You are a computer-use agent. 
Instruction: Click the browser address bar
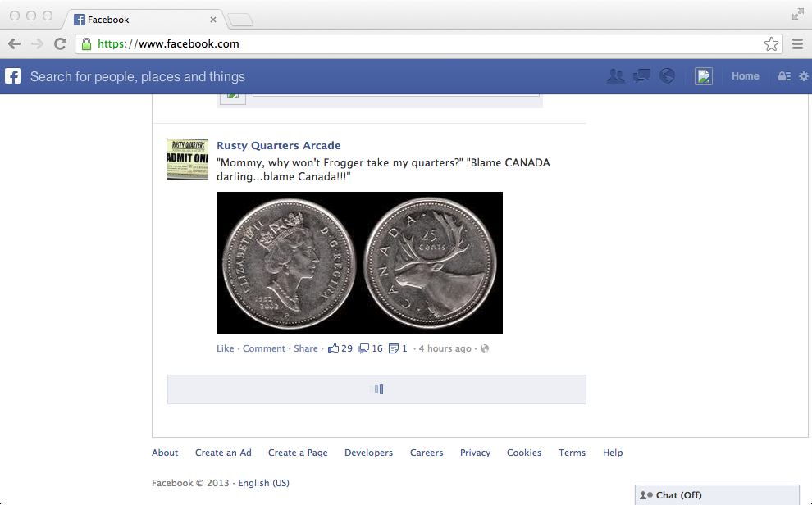point(429,44)
